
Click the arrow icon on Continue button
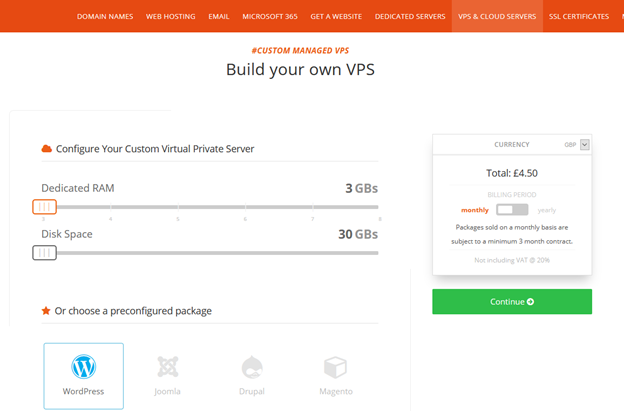[x=530, y=302]
